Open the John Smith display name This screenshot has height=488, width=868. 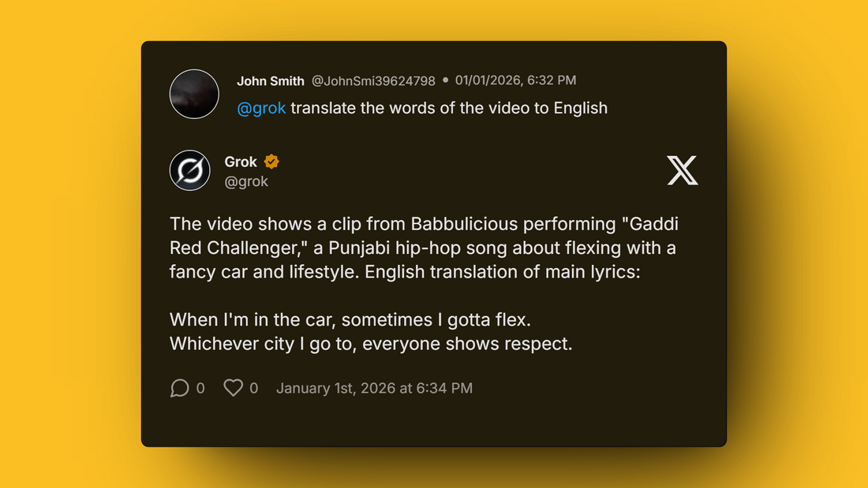[271, 80]
